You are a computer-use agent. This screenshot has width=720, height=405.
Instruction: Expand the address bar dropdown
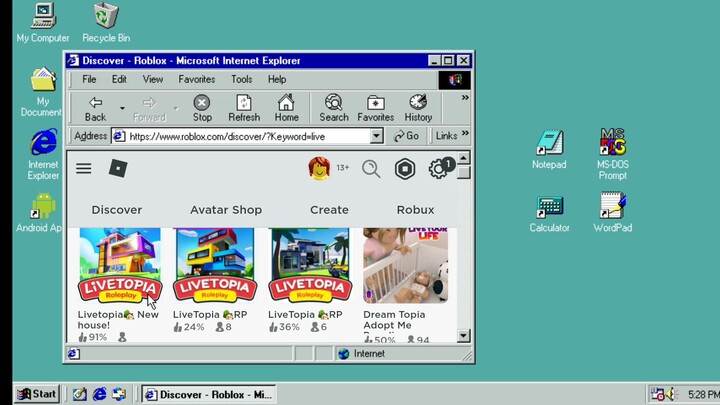(x=377, y=136)
